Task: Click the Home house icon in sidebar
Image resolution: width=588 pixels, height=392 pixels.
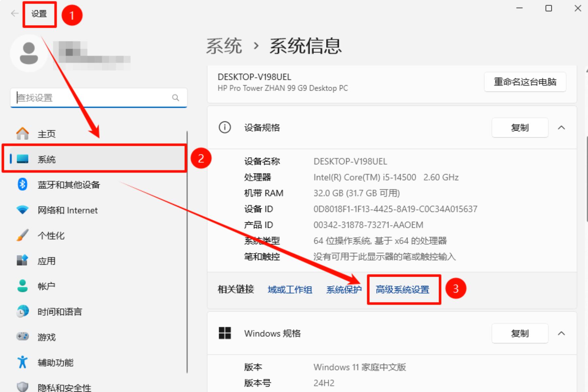Action: [22, 134]
